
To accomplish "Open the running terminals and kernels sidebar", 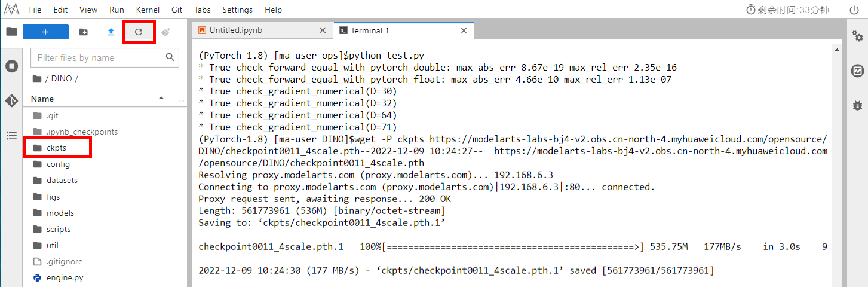I will click(x=11, y=66).
